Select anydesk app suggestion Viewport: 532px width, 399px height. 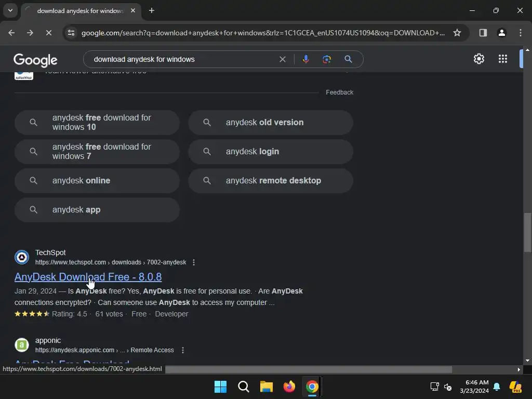(97, 210)
